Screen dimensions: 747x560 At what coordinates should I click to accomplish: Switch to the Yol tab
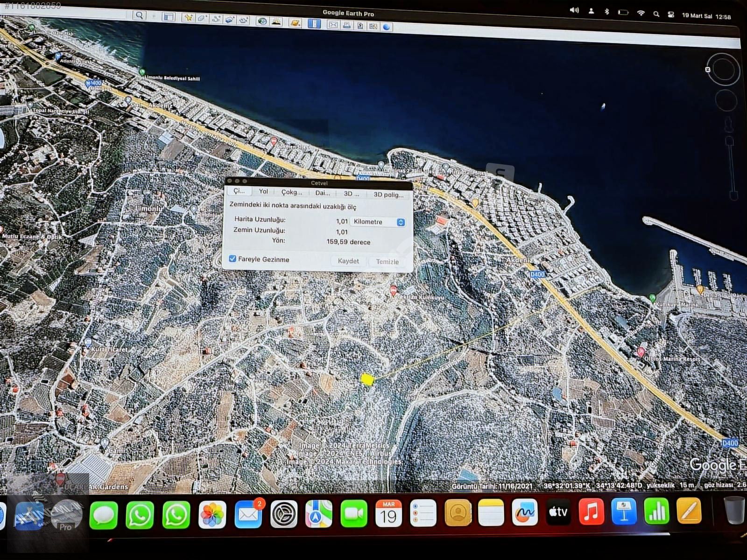pos(263,191)
